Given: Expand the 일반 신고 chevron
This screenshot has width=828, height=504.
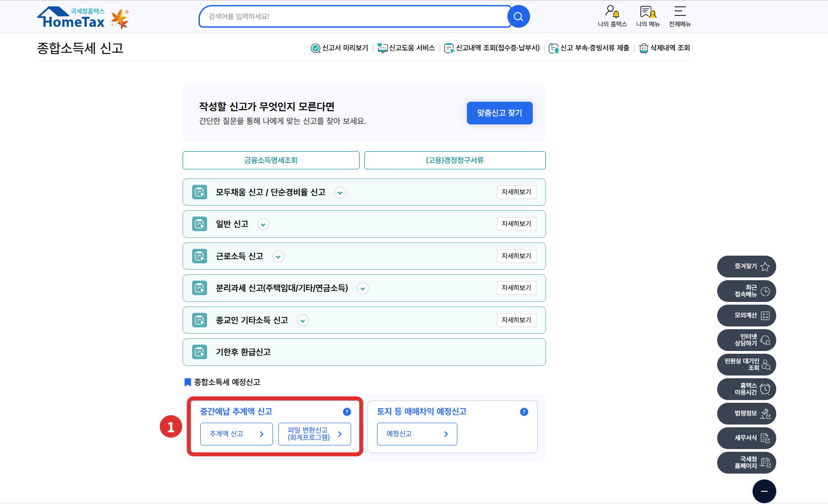Looking at the screenshot, I should click(263, 224).
